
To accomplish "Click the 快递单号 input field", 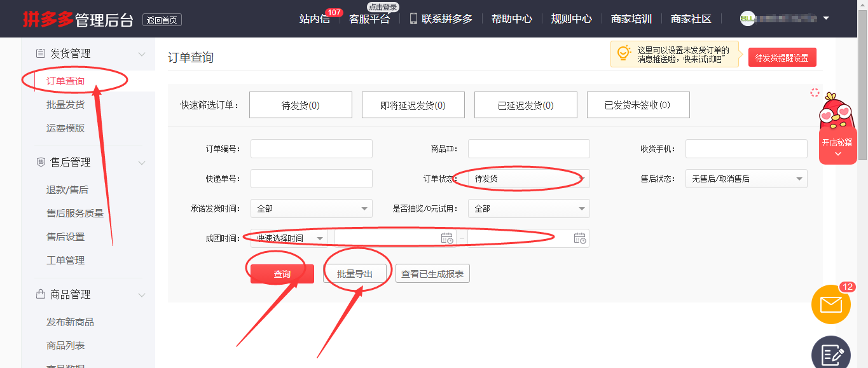I will pos(312,179).
